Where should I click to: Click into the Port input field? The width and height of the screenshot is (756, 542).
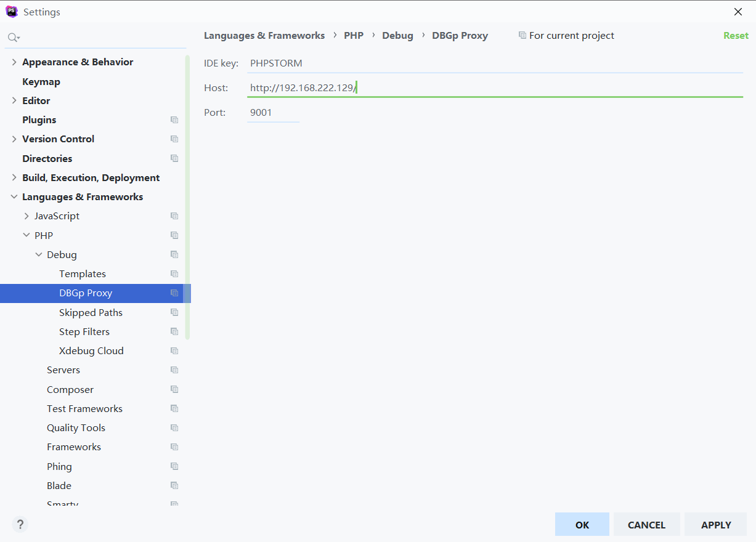coord(273,113)
